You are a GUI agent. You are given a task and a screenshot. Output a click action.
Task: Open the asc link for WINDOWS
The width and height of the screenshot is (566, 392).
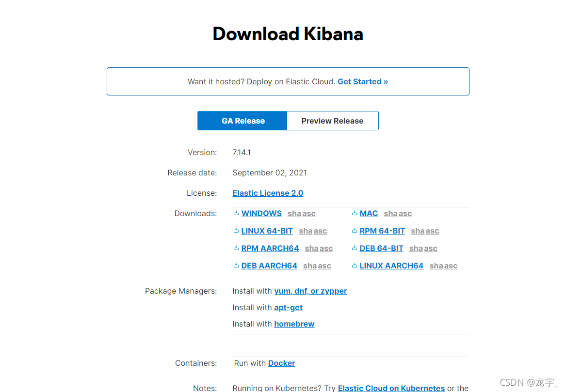308,214
